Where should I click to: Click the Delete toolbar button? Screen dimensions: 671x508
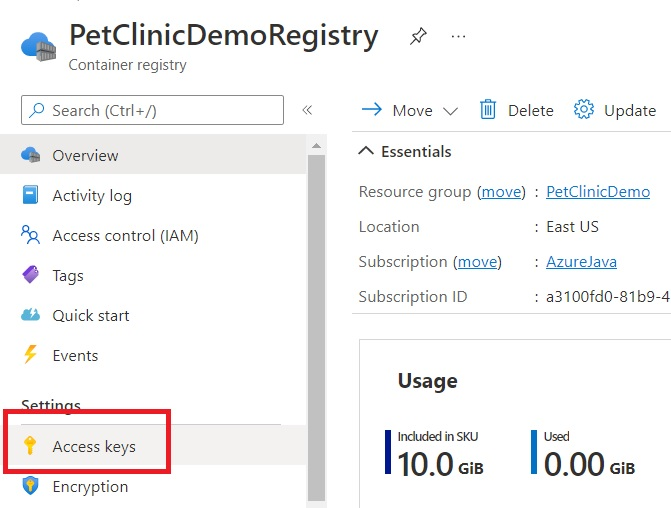pyautogui.click(x=517, y=110)
